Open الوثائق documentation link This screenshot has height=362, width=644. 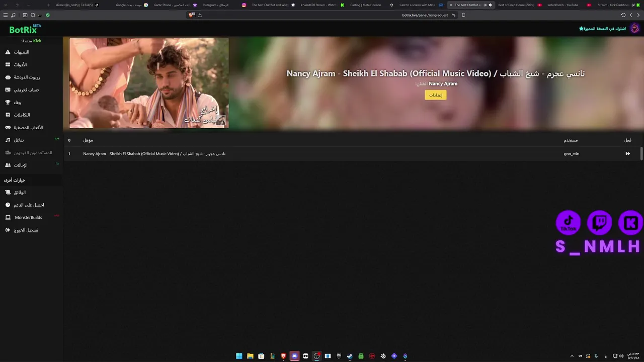15,193
